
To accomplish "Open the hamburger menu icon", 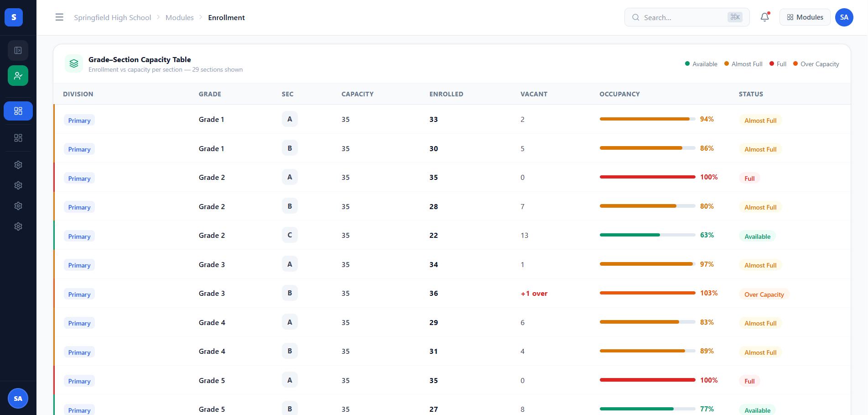I will [59, 17].
